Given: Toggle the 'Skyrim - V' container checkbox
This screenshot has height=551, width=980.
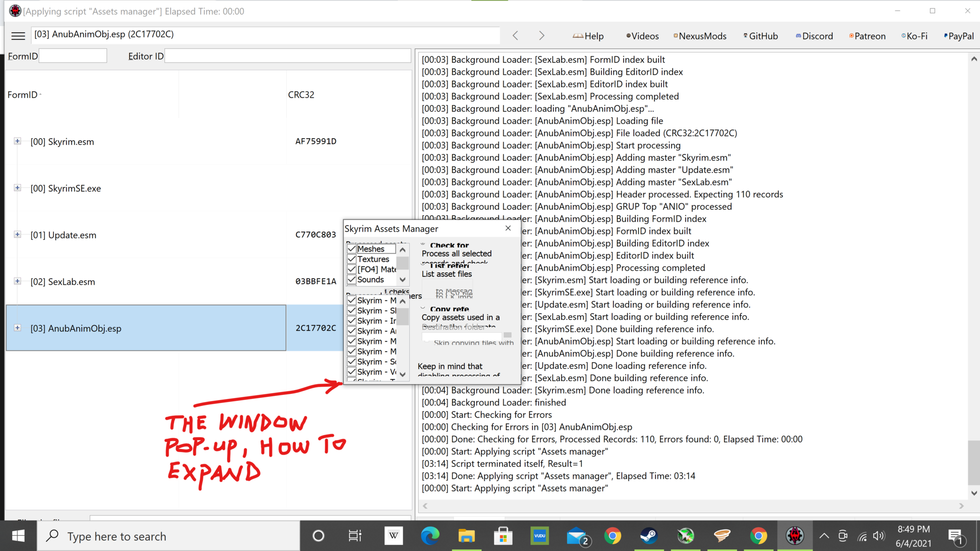Looking at the screenshot, I should pyautogui.click(x=352, y=372).
